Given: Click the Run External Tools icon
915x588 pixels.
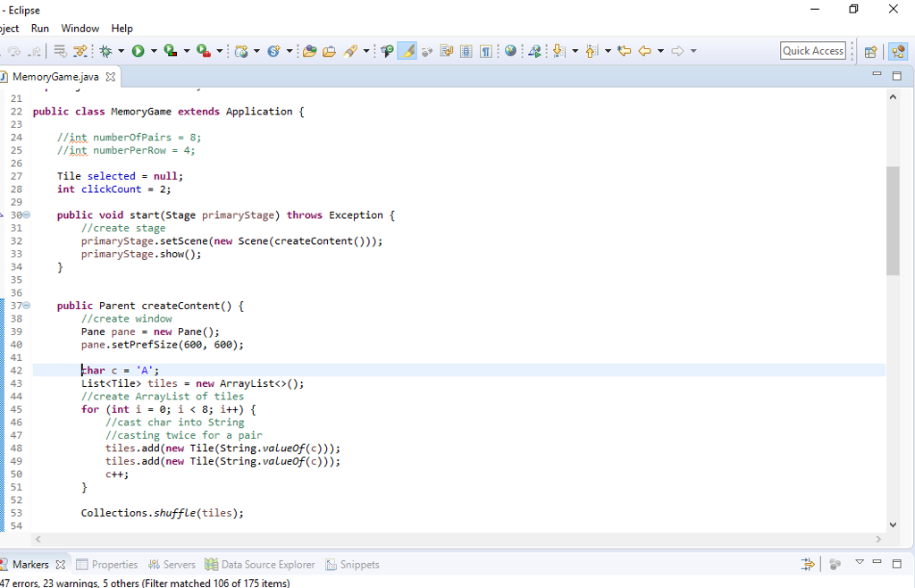Looking at the screenshot, I should [203, 51].
